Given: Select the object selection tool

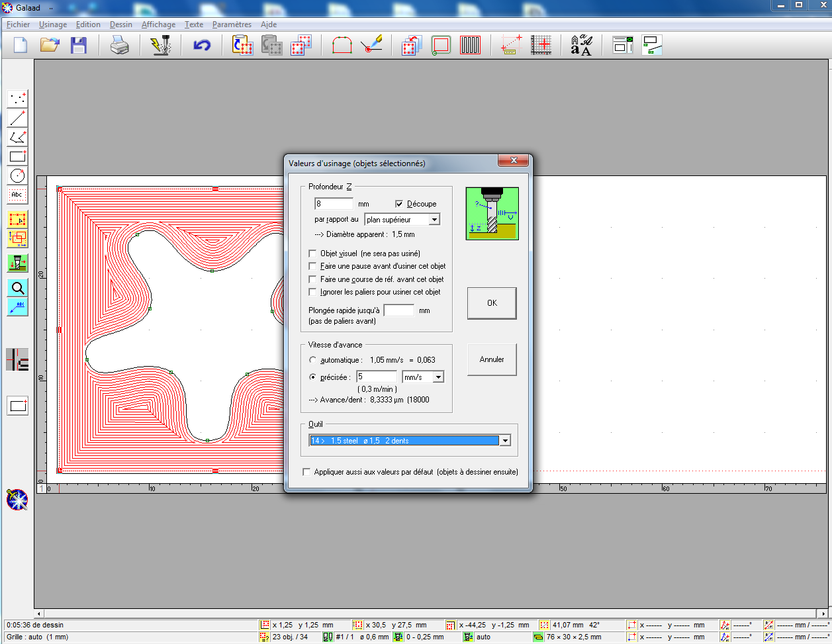Looking at the screenshot, I should tap(18, 219).
